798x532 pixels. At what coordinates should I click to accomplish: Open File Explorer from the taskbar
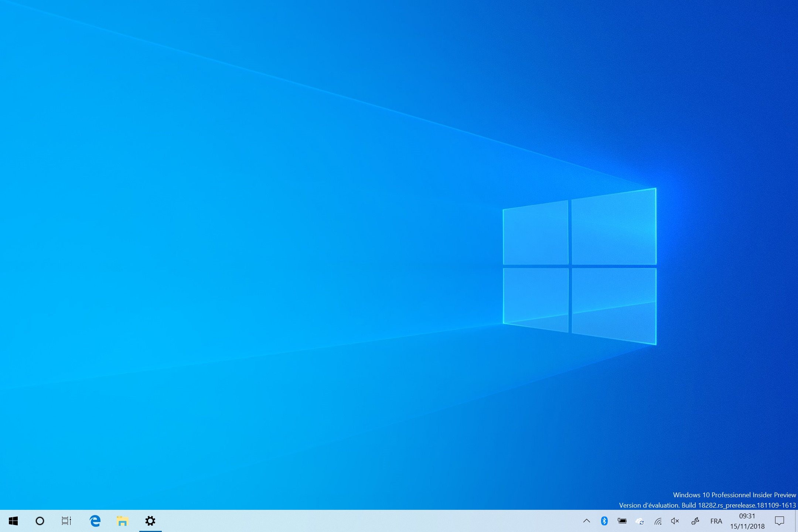click(122, 521)
